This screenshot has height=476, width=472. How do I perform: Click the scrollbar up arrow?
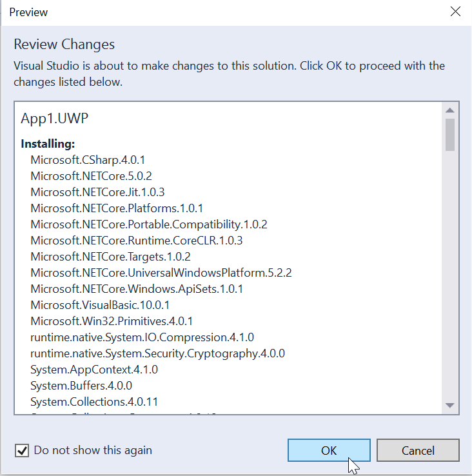(449, 110)
